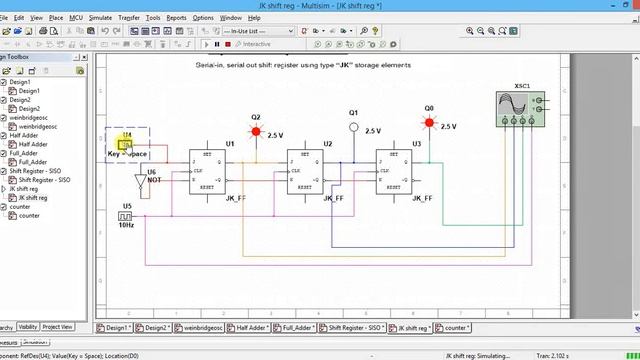The width and height of the screenshot is (640, 360).
Task: Click the oscilloscope XSC1 instrument
Action: pyautogui.click(x=520, y=109)
